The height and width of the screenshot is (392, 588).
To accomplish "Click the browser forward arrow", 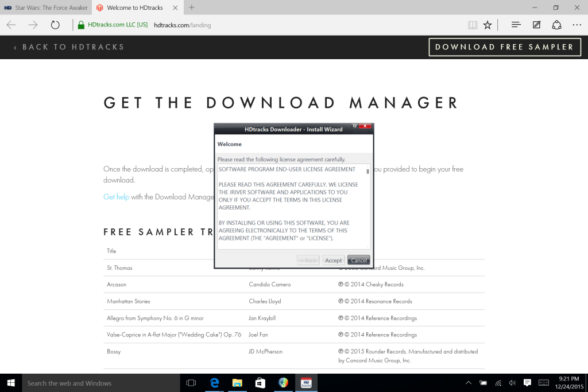I will tap(33, 25).
